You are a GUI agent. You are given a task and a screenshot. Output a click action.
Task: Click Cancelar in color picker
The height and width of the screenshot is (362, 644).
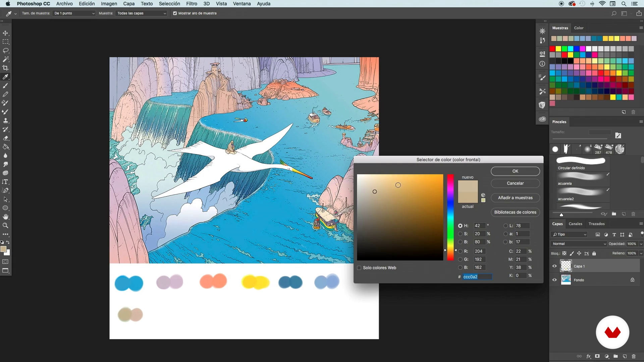click(515, 183)
